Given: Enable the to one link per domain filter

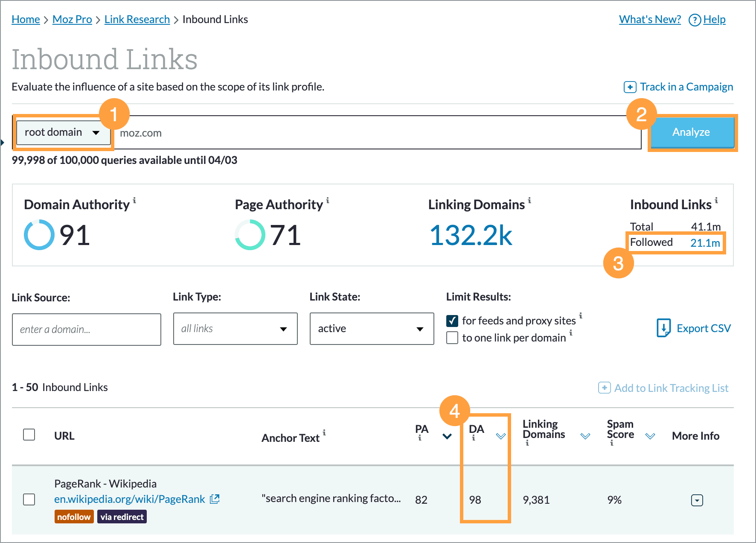Looking at the screenshot, I should 452,338.
